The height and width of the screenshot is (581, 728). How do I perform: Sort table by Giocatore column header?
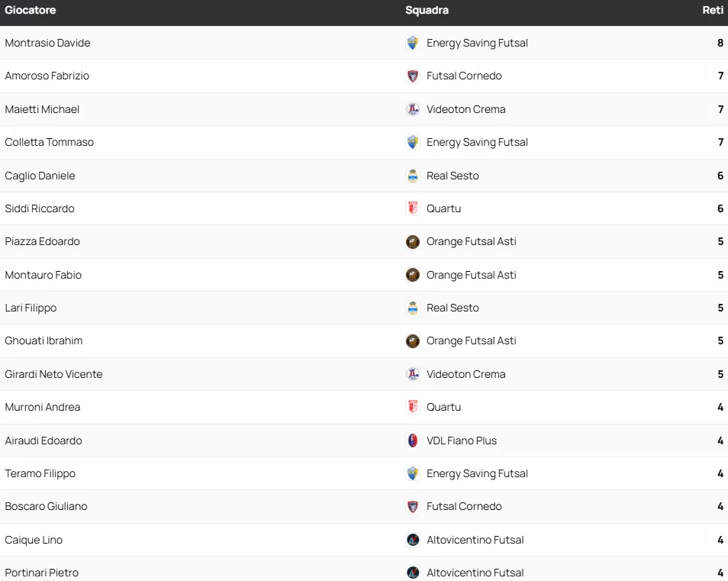[x=31, y=11]
